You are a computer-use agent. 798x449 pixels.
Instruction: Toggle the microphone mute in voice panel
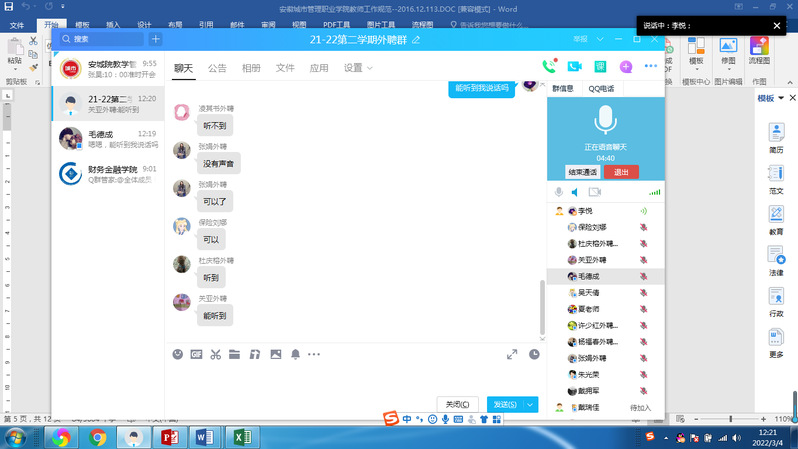coord(559,192)
